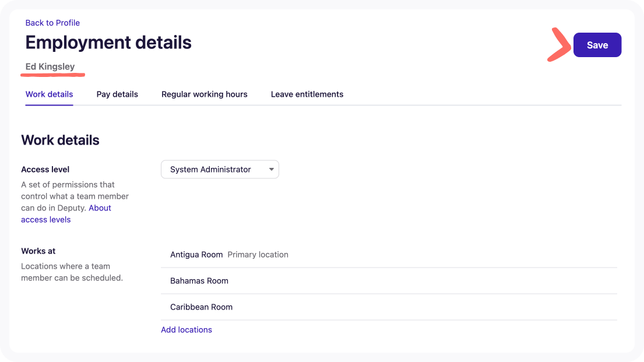The image size is (644, 362).
Task: Click the Access level field label
Action: [x=45, y=170]
